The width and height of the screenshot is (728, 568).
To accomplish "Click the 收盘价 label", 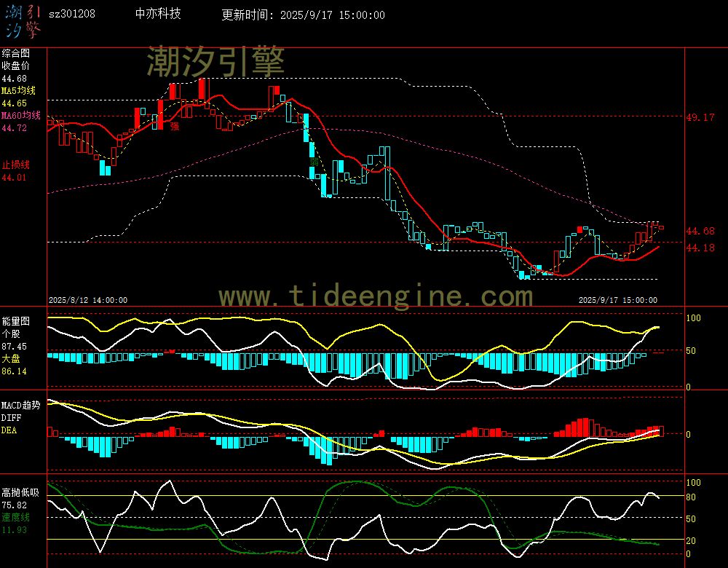I will [x=16, y=66].
